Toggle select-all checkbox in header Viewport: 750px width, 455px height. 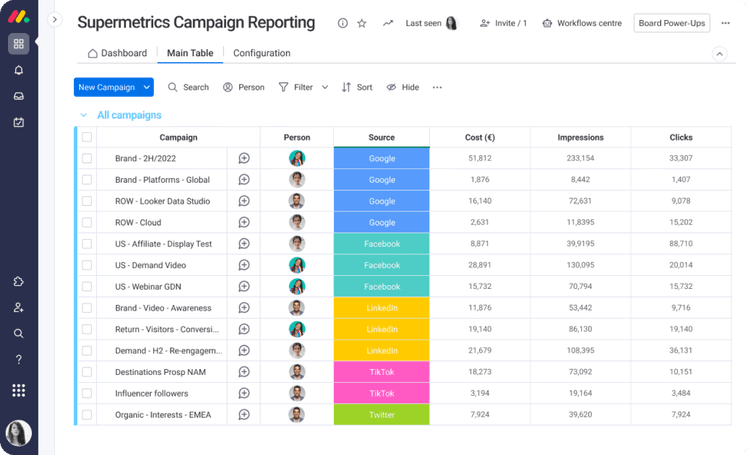pos(87,137)
